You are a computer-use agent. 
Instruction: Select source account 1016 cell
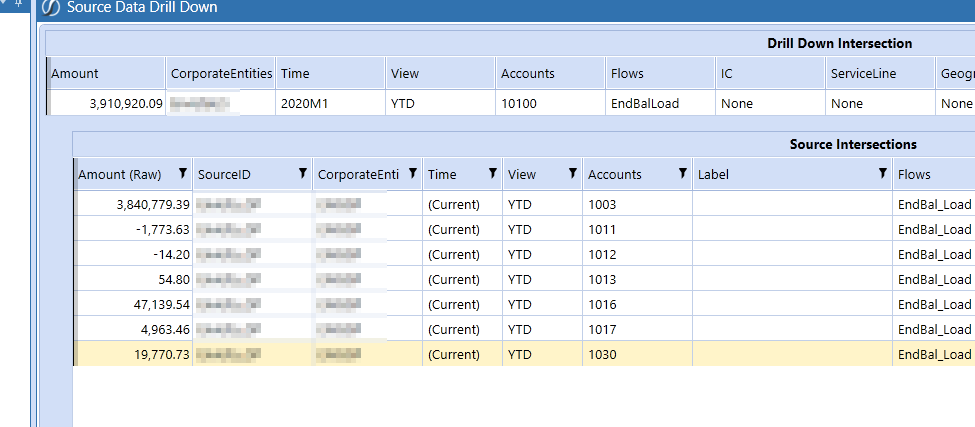point(638,304)
